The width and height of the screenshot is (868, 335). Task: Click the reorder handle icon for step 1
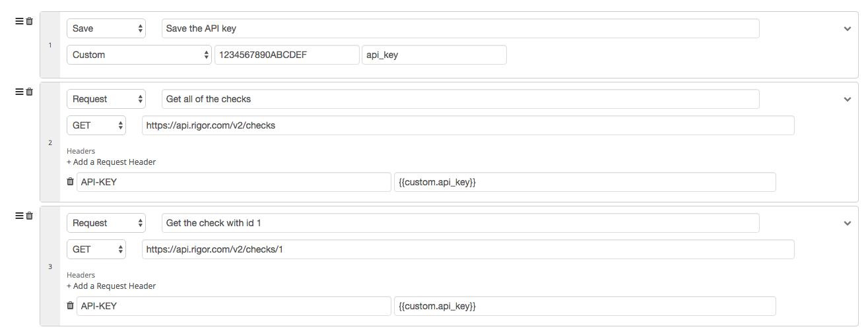pos(19,21)
